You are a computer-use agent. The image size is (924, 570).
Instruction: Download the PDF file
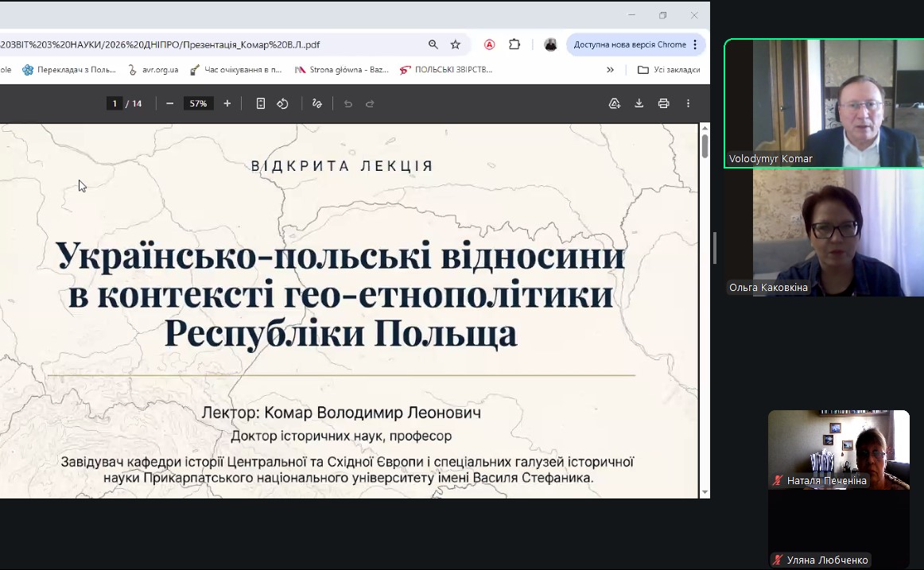639,103
